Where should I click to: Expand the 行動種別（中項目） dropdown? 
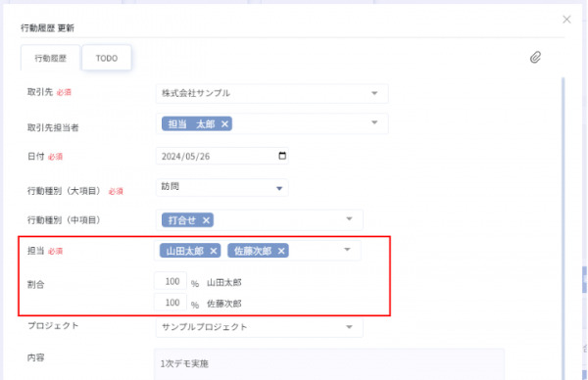[349, 218]
